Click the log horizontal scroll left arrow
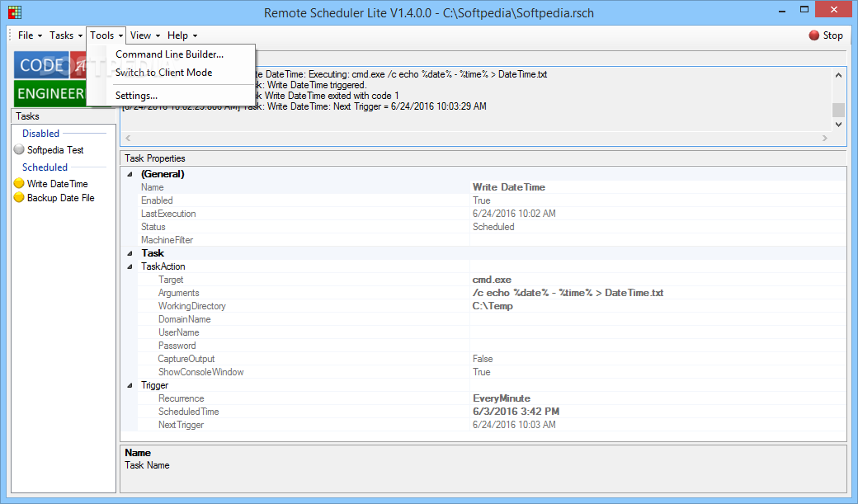 tap(128, 139)
